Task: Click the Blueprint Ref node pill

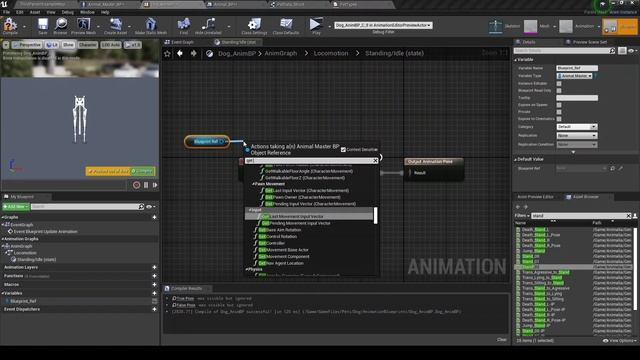Action: coord(207,142)
